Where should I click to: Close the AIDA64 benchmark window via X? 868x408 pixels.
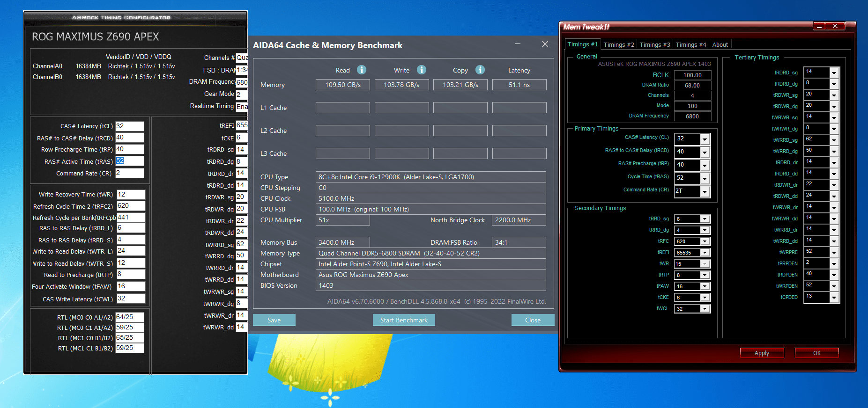coord(545,44)
